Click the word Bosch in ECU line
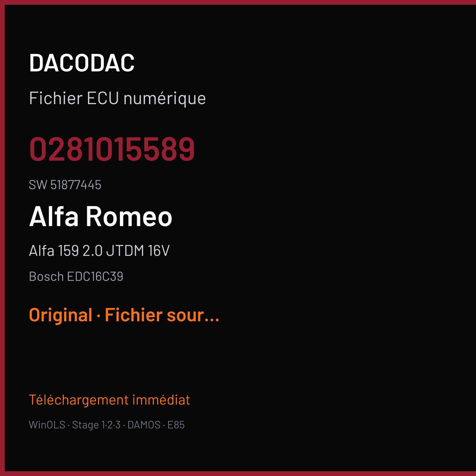The image size is (476, 476). [46, 277]
